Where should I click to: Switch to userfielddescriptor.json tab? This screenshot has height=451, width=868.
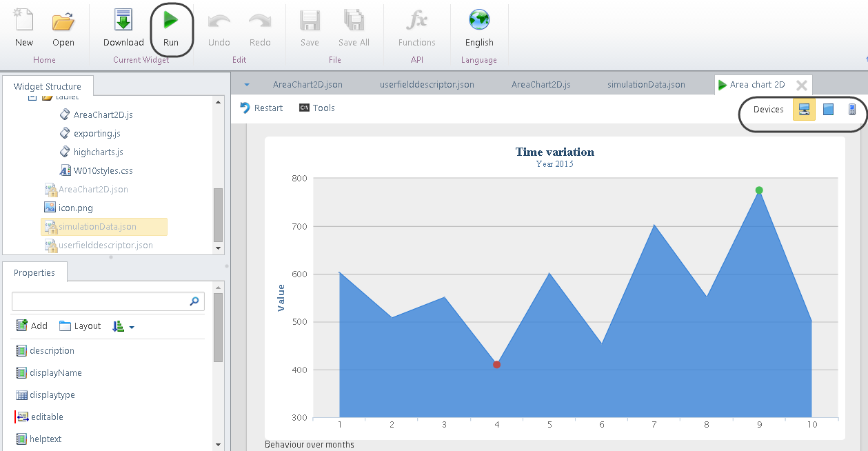click(427, 84)
